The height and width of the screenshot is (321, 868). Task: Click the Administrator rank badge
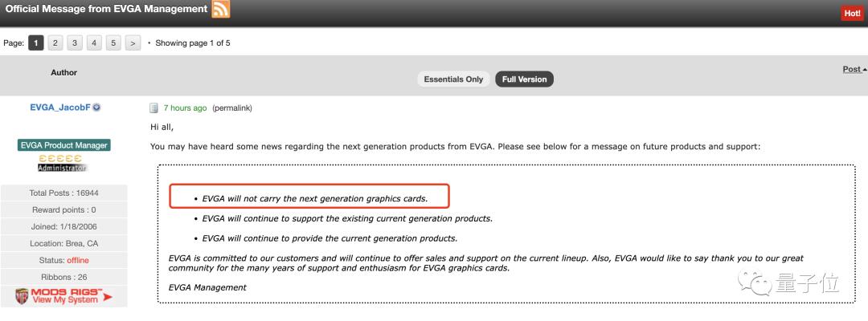point(63,168)
